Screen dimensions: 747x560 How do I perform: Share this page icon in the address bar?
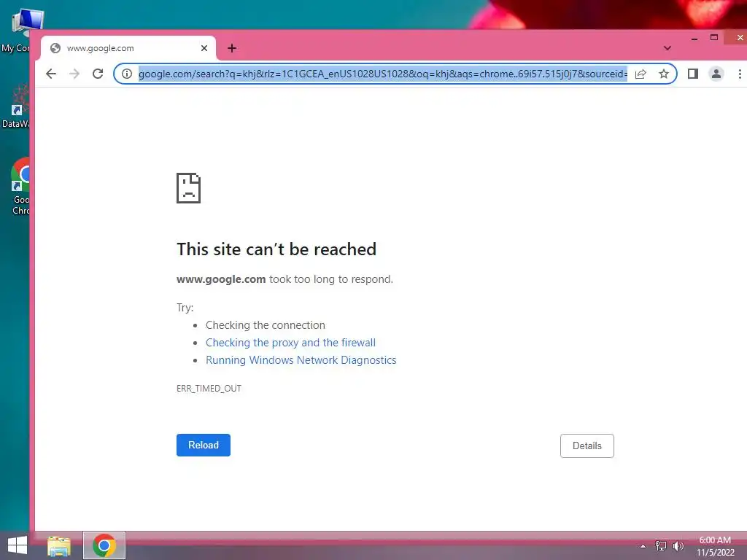(x=640, y=74)
